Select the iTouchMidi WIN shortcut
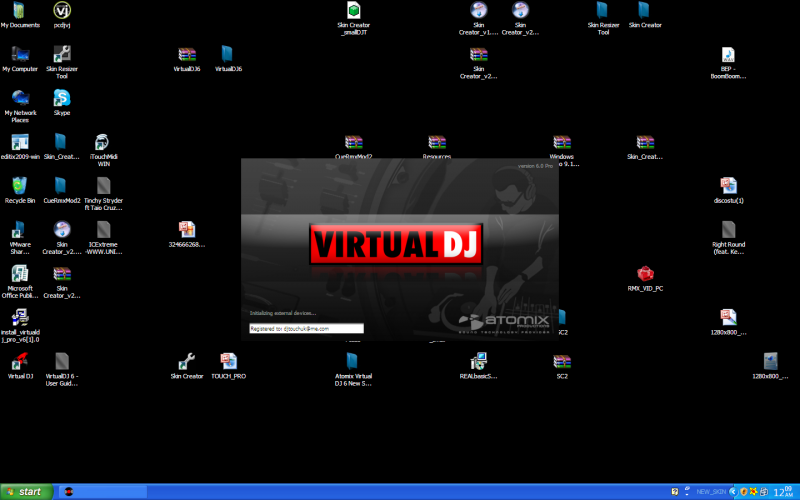The width and height of the screenshot is (800, 500). pyautogui.click(x=103, y=142)
